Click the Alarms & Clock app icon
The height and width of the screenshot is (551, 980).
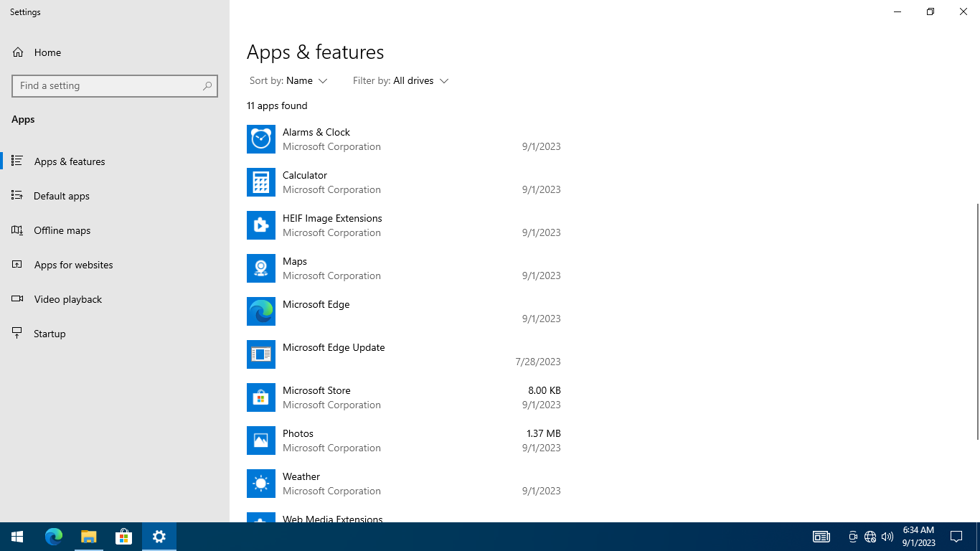(x=261, y=139)
